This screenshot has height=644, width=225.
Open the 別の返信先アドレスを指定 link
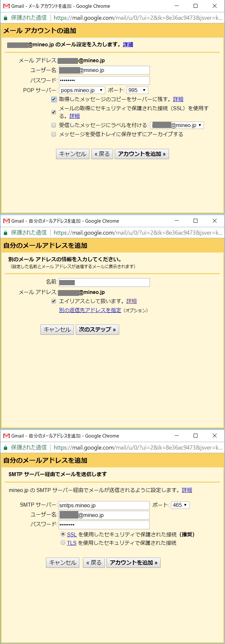point(90,310)
